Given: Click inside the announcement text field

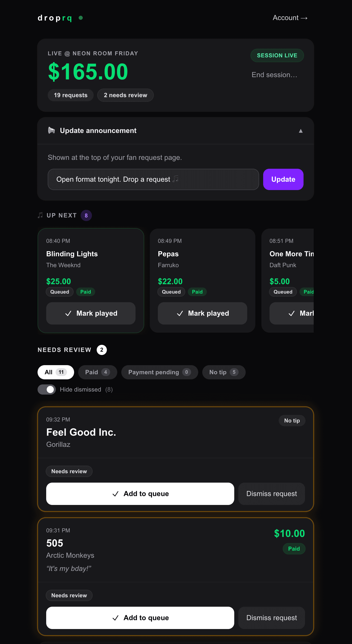Looking at the screenshot, I should tap(153, 179).
